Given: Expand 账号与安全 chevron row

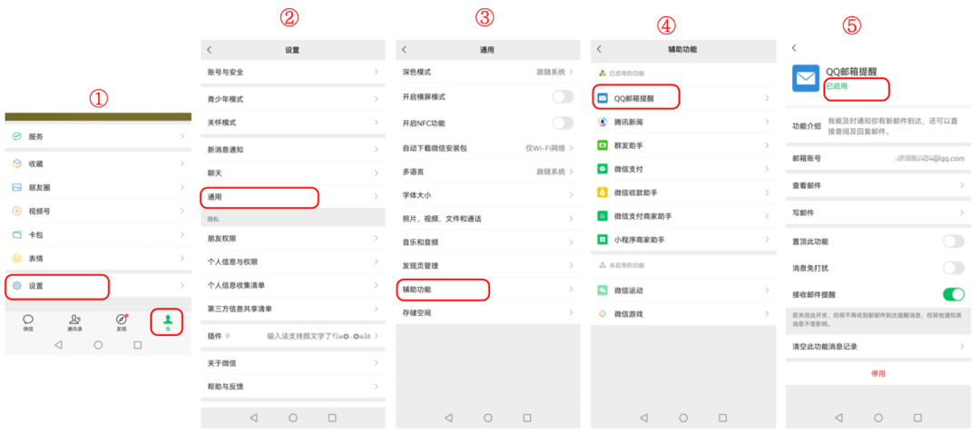Looking at the screenshot, I should pyautogui.click(x=293, y=72).
